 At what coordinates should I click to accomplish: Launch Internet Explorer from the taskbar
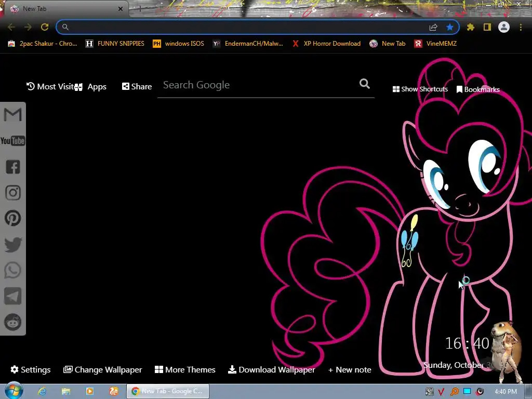42,391
